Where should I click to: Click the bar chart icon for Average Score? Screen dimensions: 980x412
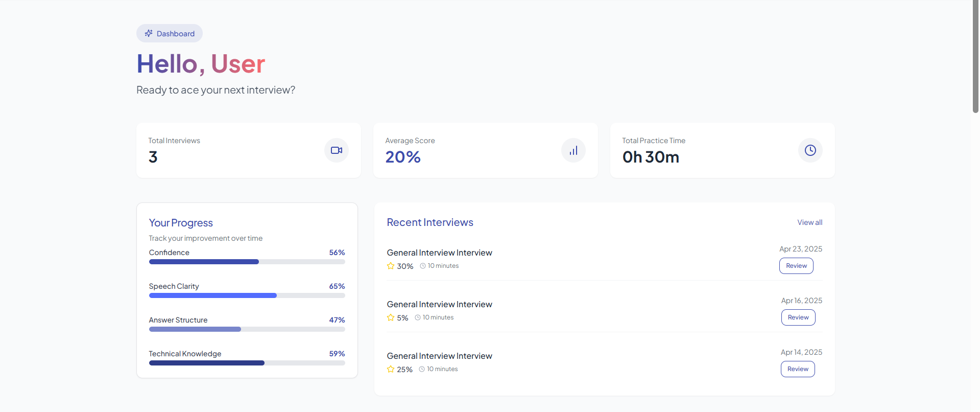pyautogui.click(x=573, y=150)
